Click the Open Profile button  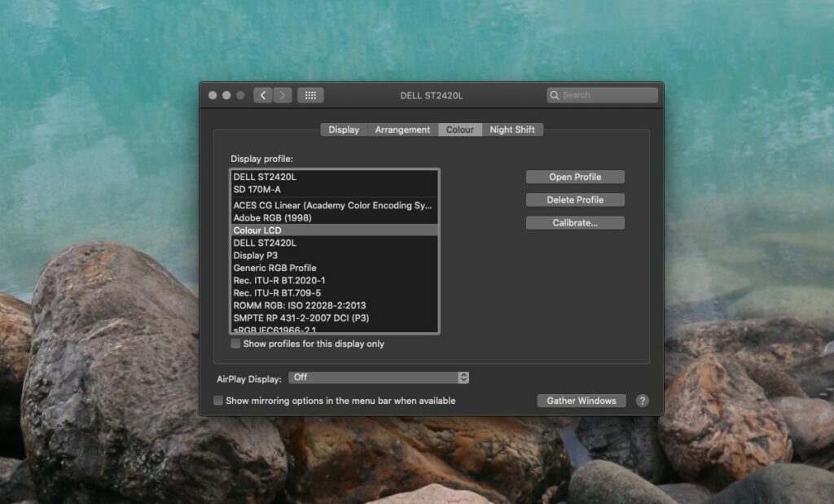coord(575,177)
